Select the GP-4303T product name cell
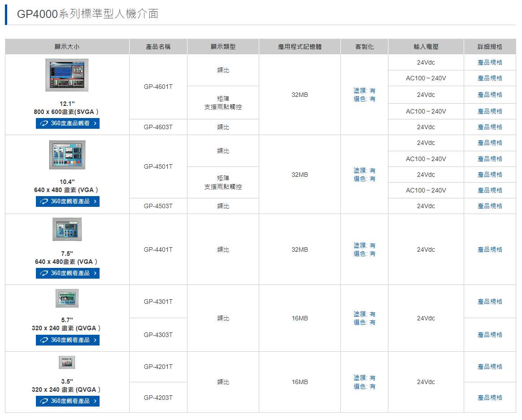The height and width of the screenshot is (420, 522). coord(158,335)
